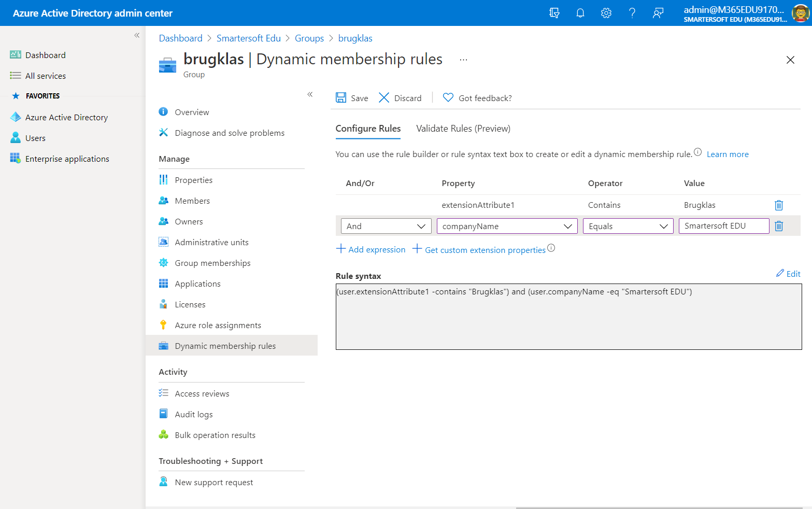Edit the rule syntax with the pencil icon

[788, 274]
